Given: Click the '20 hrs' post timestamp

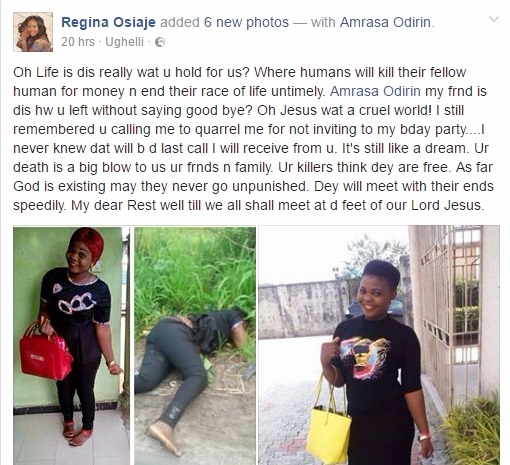Looking at the screenshot, I should pyautogui.click(x=78, y=42).
